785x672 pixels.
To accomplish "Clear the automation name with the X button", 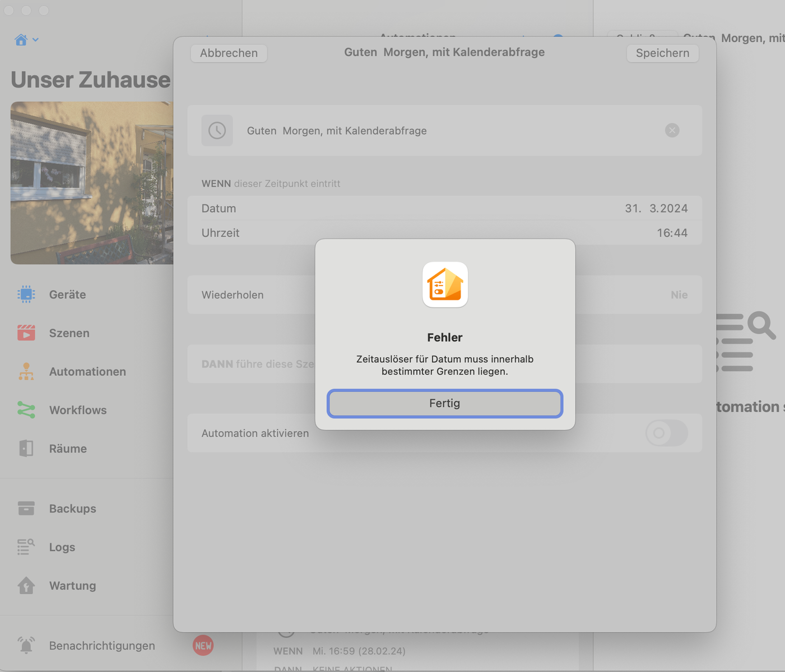I will (672, 130).
